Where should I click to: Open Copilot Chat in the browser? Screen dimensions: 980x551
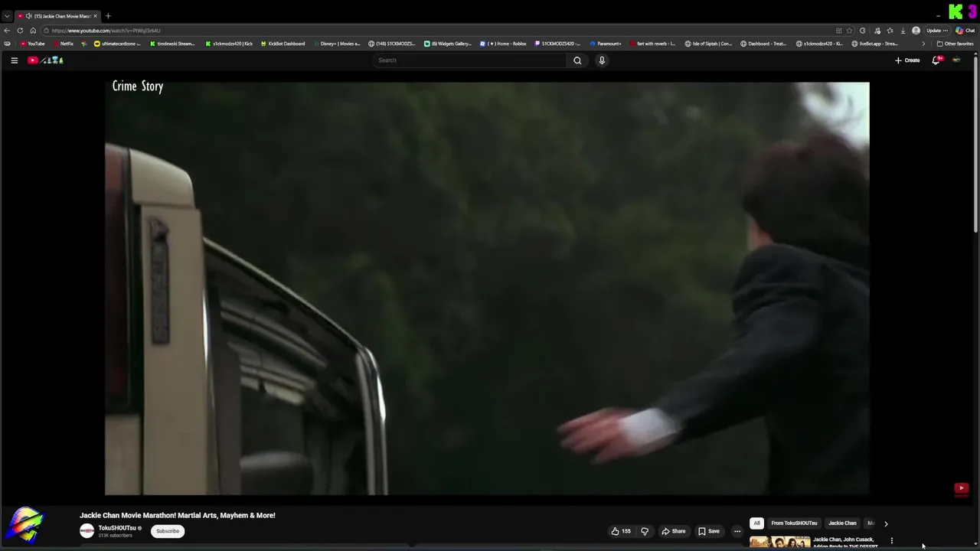[965, 31]
